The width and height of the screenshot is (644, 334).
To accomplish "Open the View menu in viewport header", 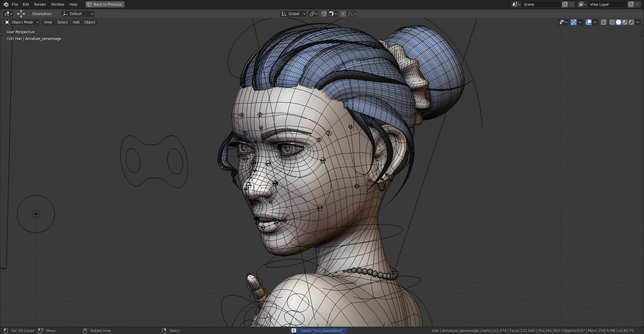I will coord(48,22).
